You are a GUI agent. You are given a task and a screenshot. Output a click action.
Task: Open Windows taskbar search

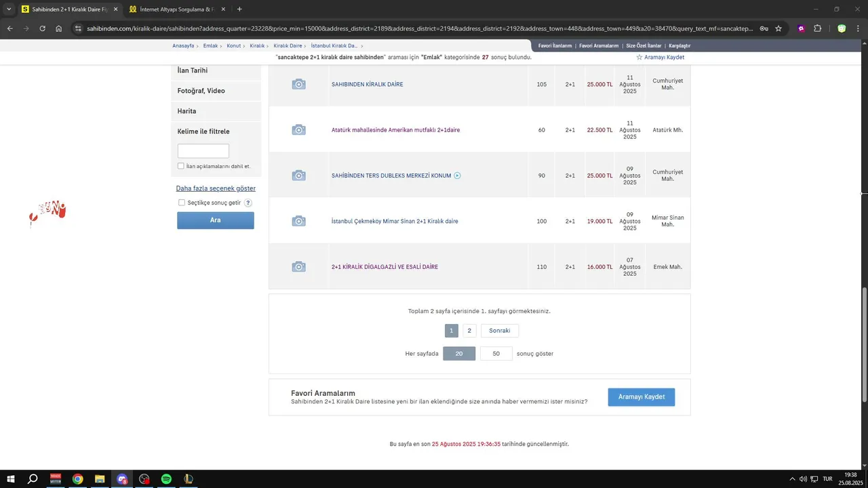click(33, 479)
